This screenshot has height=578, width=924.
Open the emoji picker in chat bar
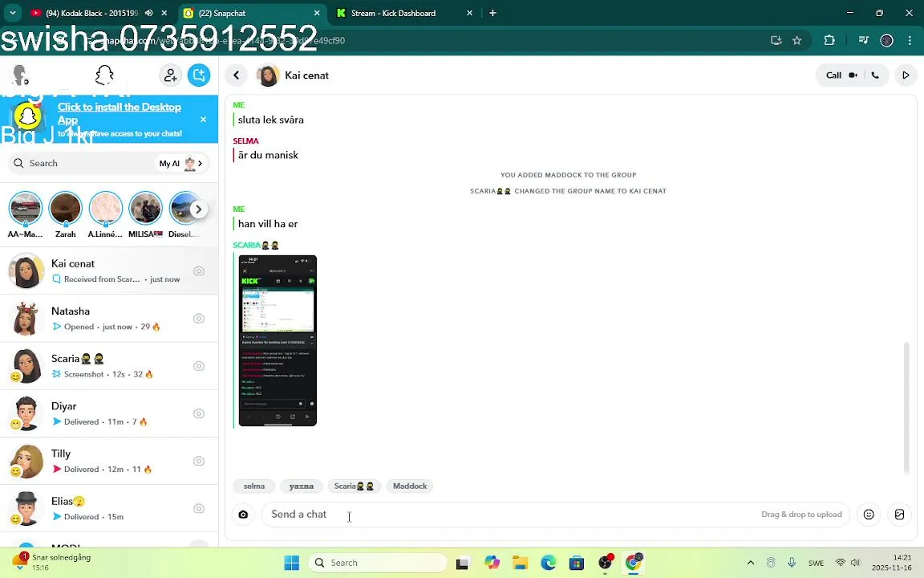coord(869,515)
